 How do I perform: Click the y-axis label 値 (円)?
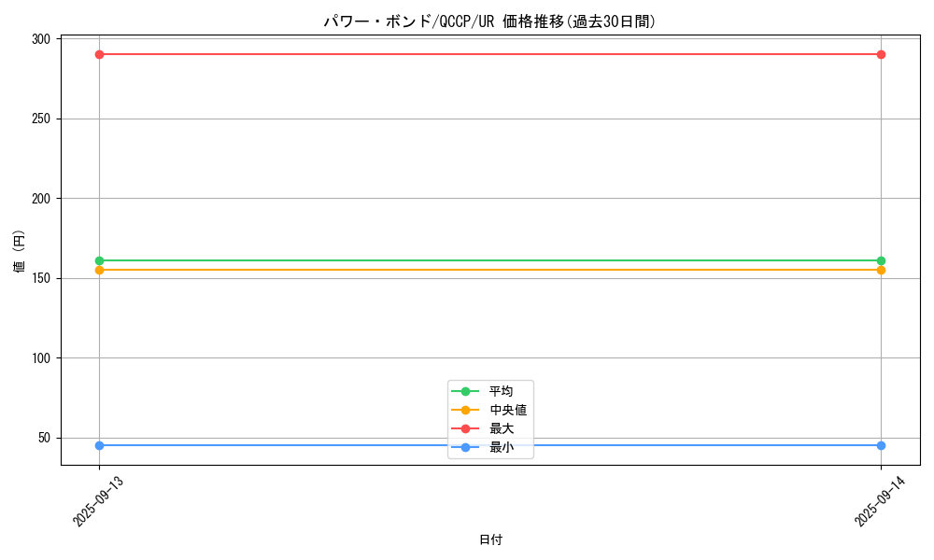pos(19,251)
